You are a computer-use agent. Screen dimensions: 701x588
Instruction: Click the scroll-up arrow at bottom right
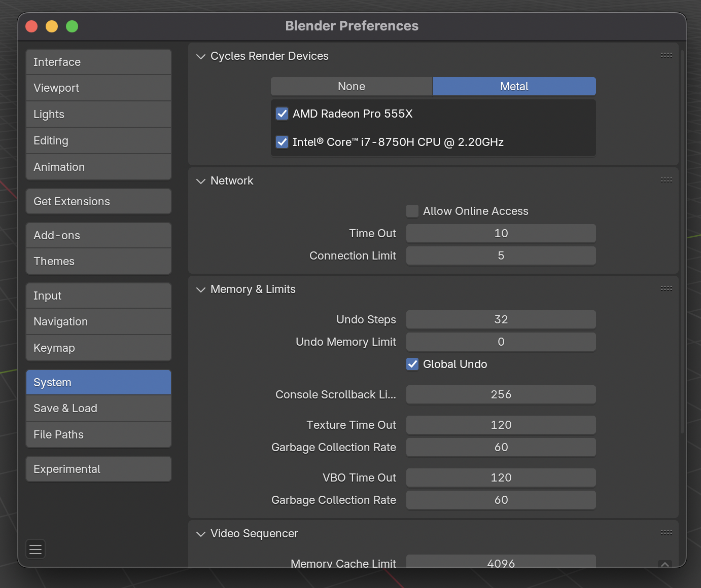[x=665, y=564]
